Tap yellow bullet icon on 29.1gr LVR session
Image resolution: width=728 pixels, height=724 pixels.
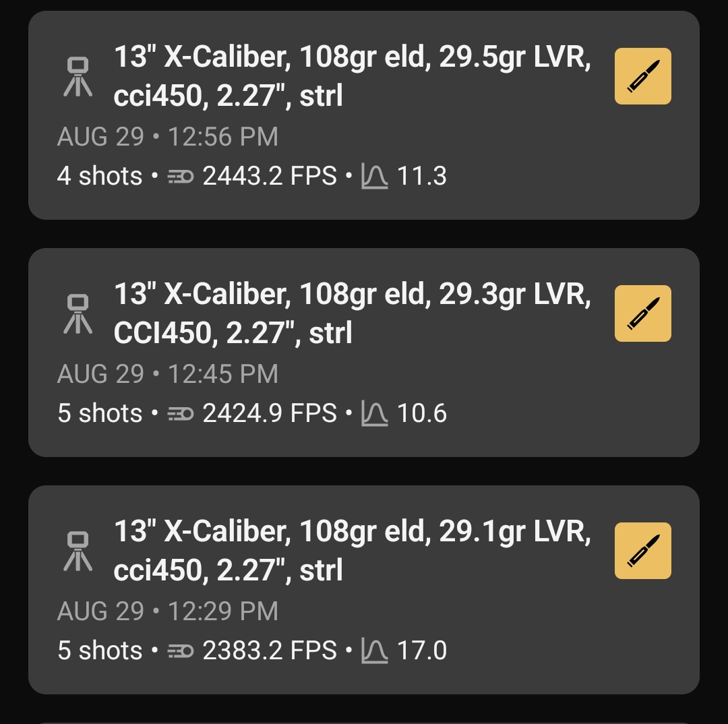coord(642,551)
